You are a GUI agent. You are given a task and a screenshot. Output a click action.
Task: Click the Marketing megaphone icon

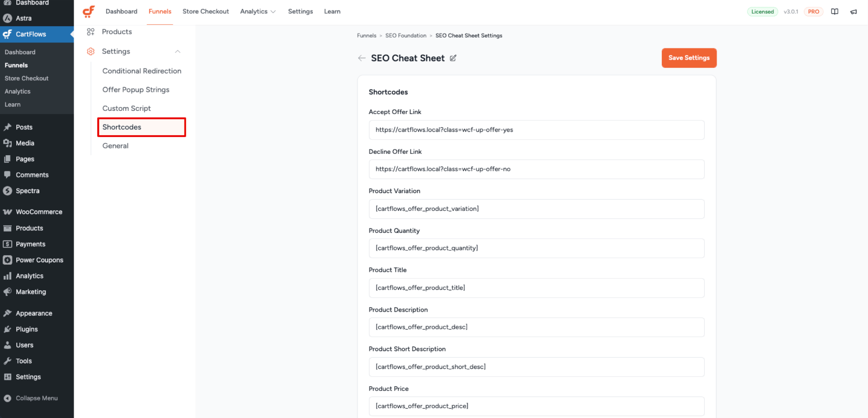tap(7, 292)
